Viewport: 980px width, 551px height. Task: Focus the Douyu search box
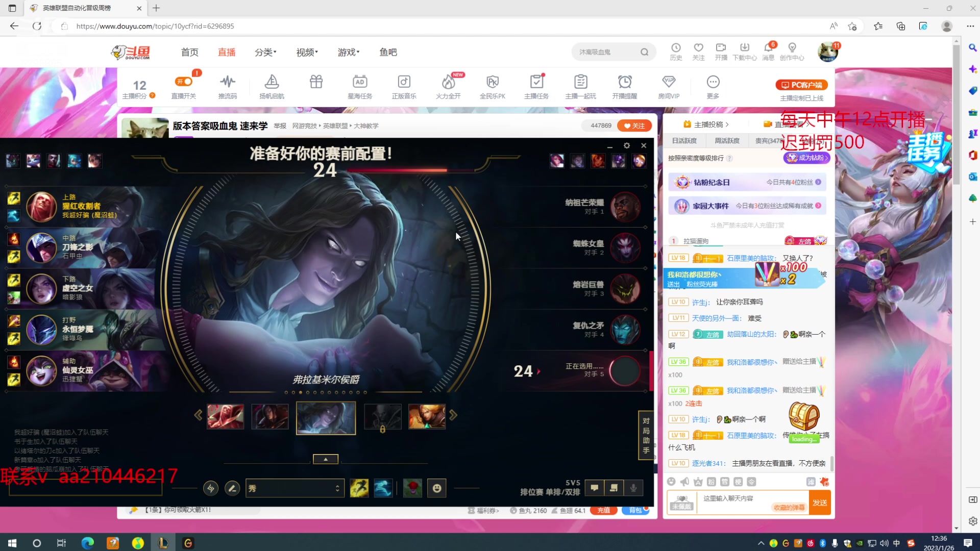click(x=607, y=52)
